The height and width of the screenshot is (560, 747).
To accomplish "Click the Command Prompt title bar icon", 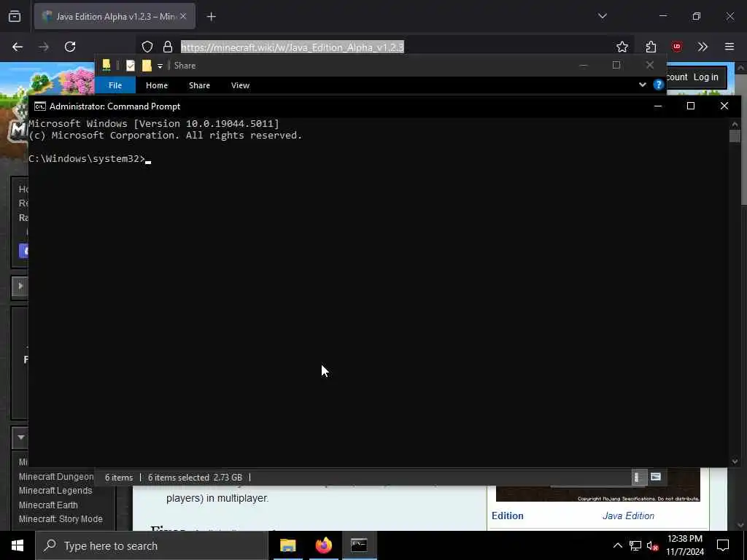I will coord(40,106).
